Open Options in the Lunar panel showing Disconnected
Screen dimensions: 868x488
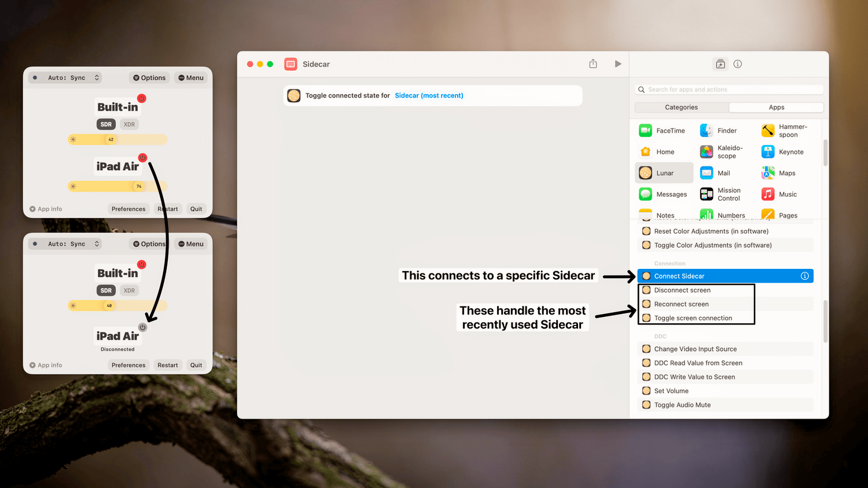pos(149,244)
